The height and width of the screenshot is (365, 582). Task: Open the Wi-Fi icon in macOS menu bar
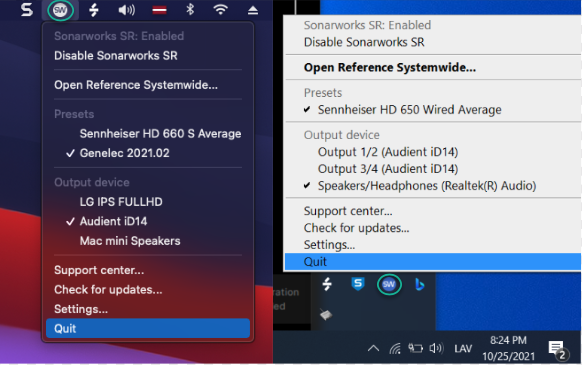(220, 10)
